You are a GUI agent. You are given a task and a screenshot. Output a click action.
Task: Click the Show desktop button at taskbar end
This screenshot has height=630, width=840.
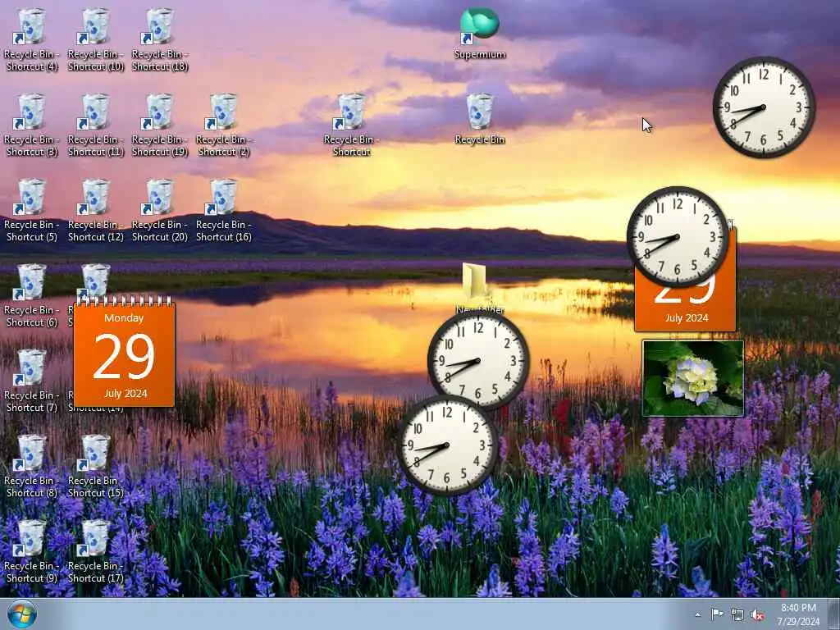(834, 614)
